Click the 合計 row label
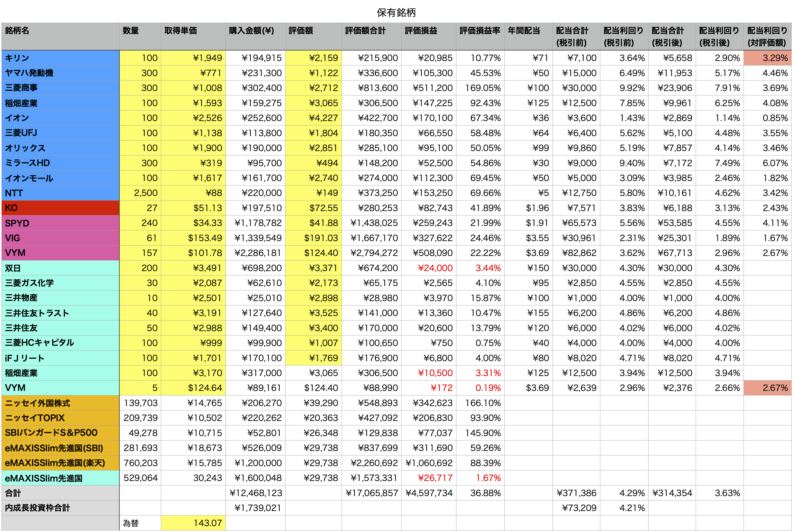This screenshot has height=532, width=793. (60, 493)
